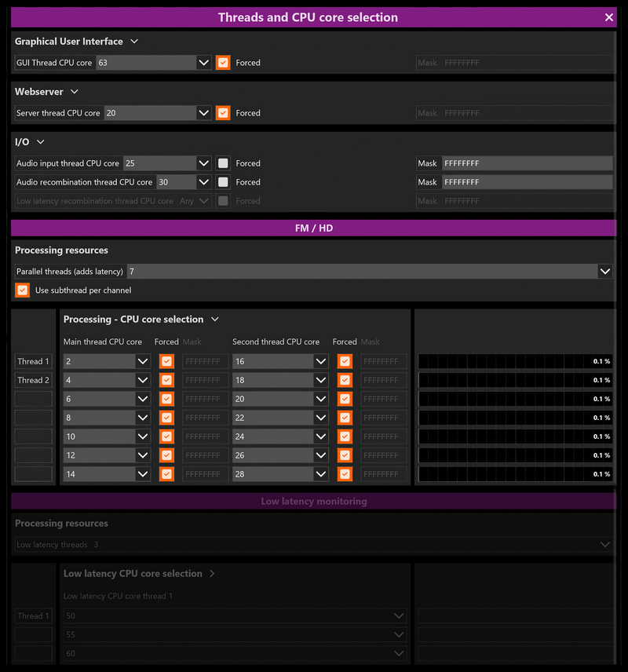The image size is (628, 672).
Task: Collapse the Webserver section chevron
Action: [x=74, y=92]
